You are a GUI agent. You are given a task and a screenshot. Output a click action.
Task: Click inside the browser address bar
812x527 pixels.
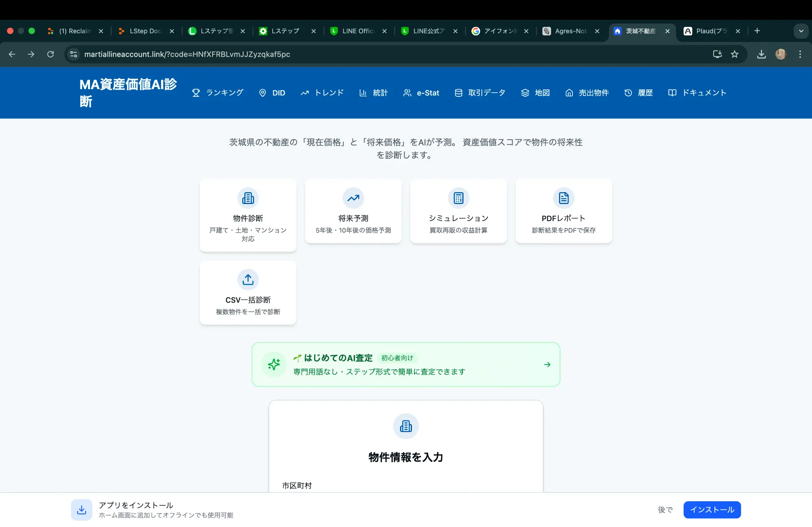point(238,54)
